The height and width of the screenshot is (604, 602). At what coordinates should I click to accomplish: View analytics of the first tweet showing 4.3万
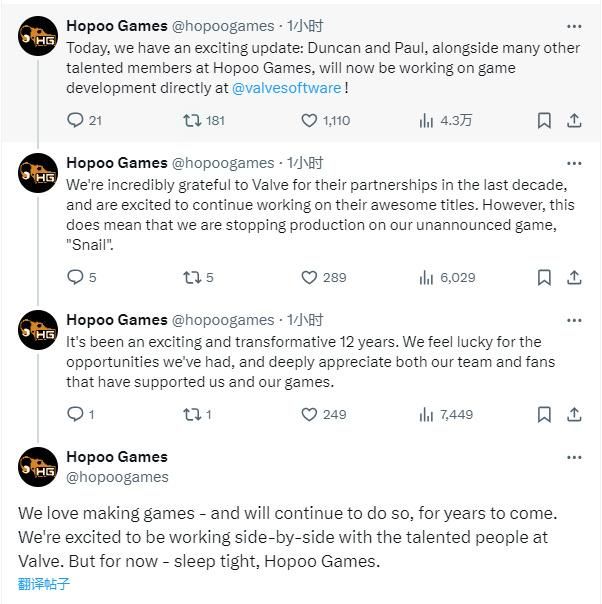click(427, 120)
